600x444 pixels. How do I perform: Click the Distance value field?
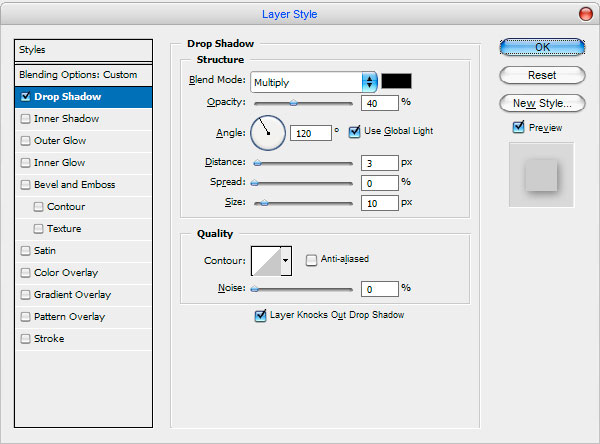click(380, 163)
